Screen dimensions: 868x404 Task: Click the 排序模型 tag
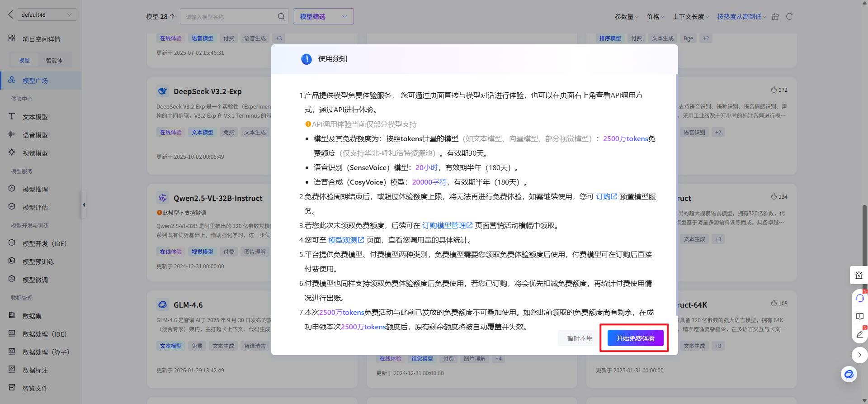tap(610, 38)
